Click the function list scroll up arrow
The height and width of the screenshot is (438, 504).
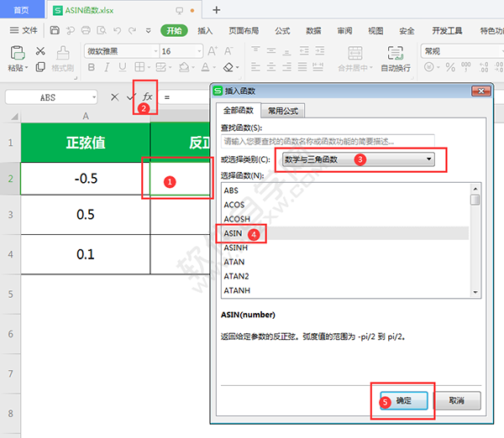[x=475, y=189]
